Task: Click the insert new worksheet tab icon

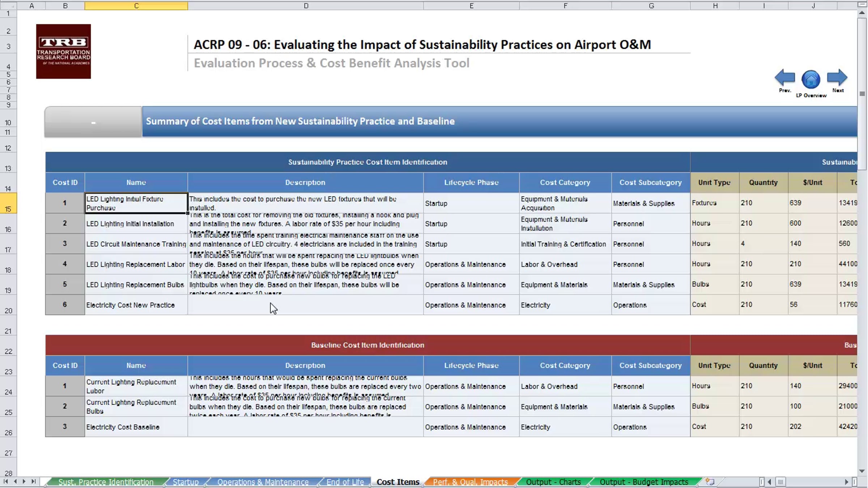Action: tap(710, 482)
